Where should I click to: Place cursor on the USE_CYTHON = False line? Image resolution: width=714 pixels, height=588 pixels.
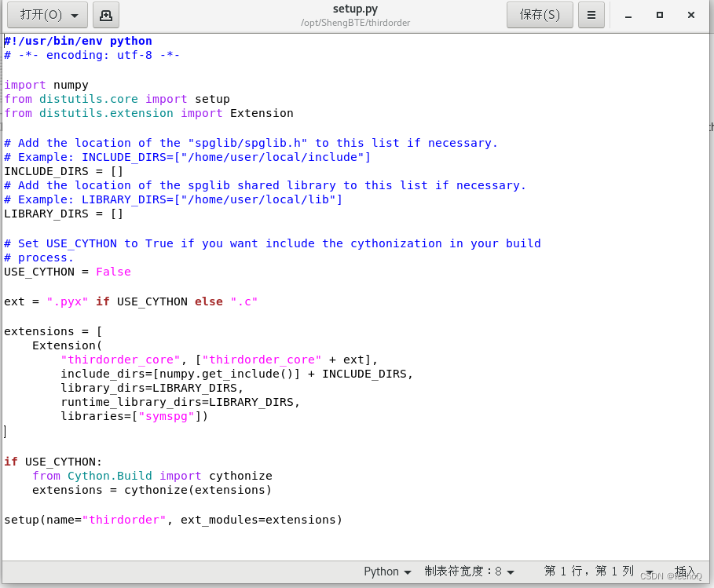tap(68, 272)
